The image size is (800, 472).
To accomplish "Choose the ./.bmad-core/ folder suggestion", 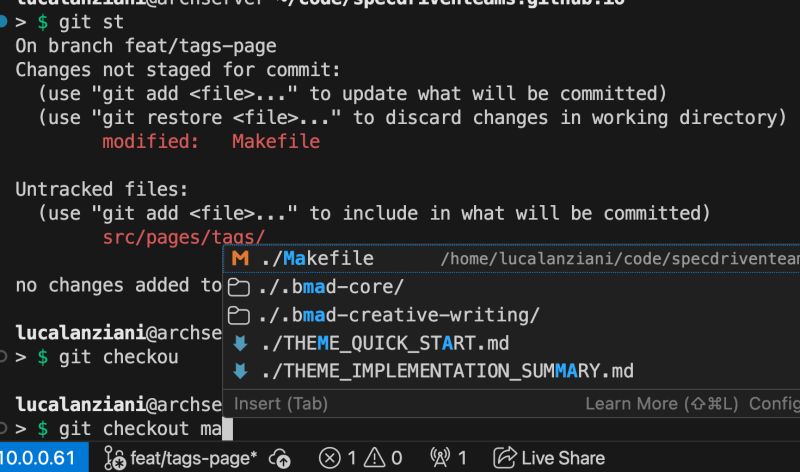I will pos(332,287).
